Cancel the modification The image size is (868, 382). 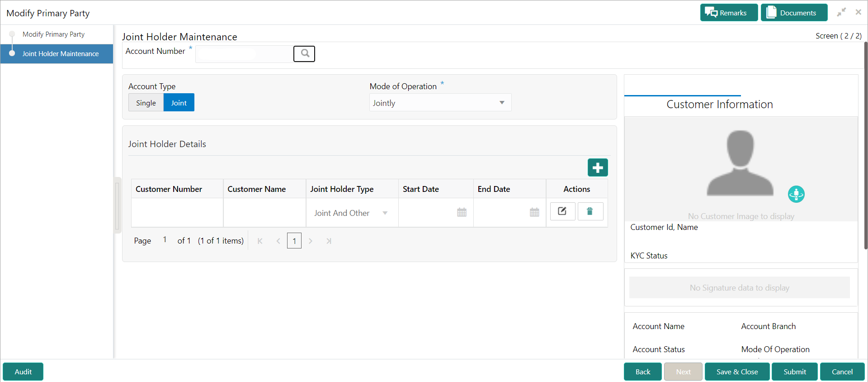point(842,372)
